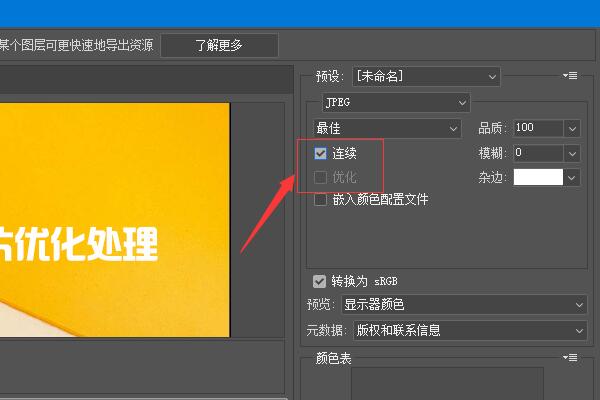600x400 pixels.
Task: Open the preset panel menu icon
Action: tap(570, 76)
